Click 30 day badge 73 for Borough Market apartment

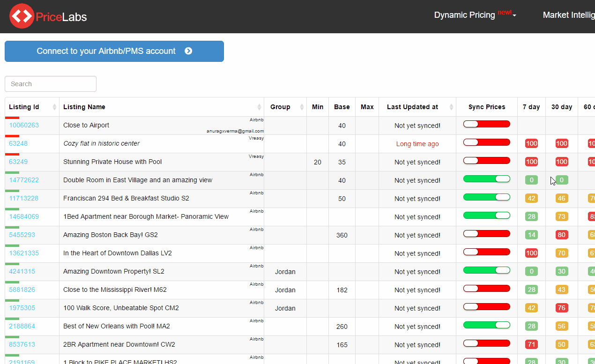click(562, 217)
